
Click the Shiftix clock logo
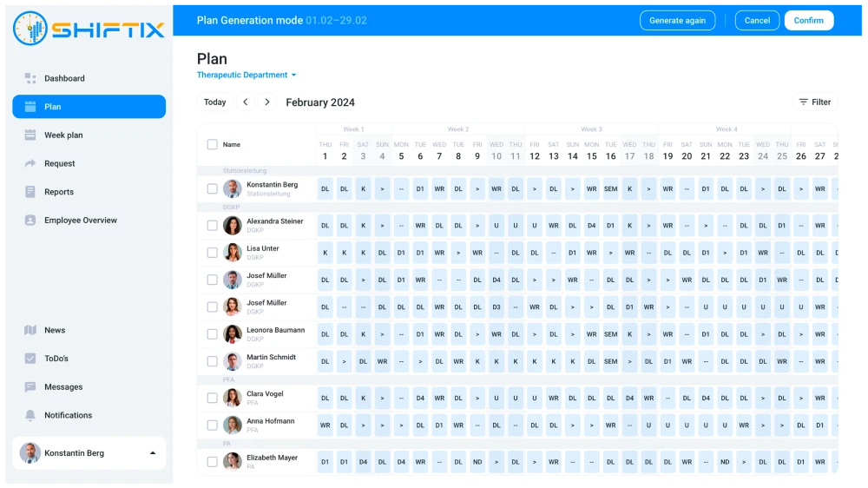(30, 29)
